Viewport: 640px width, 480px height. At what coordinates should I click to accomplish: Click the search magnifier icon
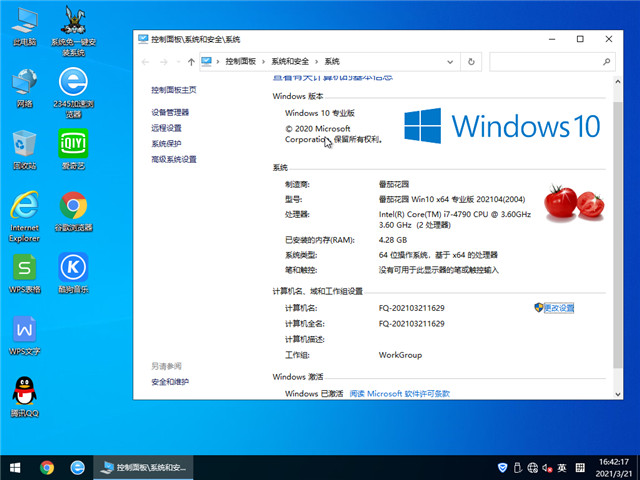tap(607, 62)
